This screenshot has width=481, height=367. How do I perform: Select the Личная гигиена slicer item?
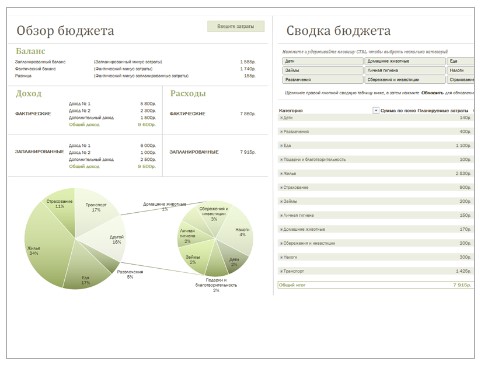click(405, 70)
